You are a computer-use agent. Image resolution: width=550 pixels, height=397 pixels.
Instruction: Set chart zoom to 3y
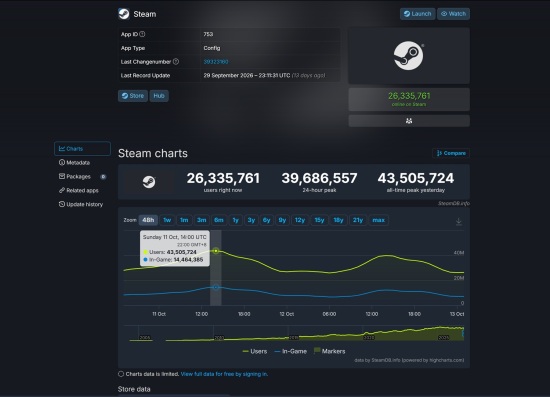tap(251, 220)
